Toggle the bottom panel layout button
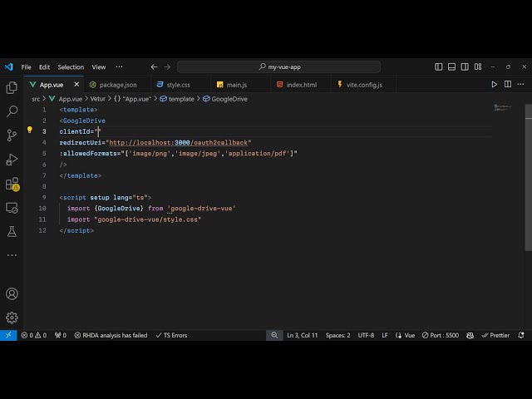This screenshot has height=399, width=532. point(451,66)
